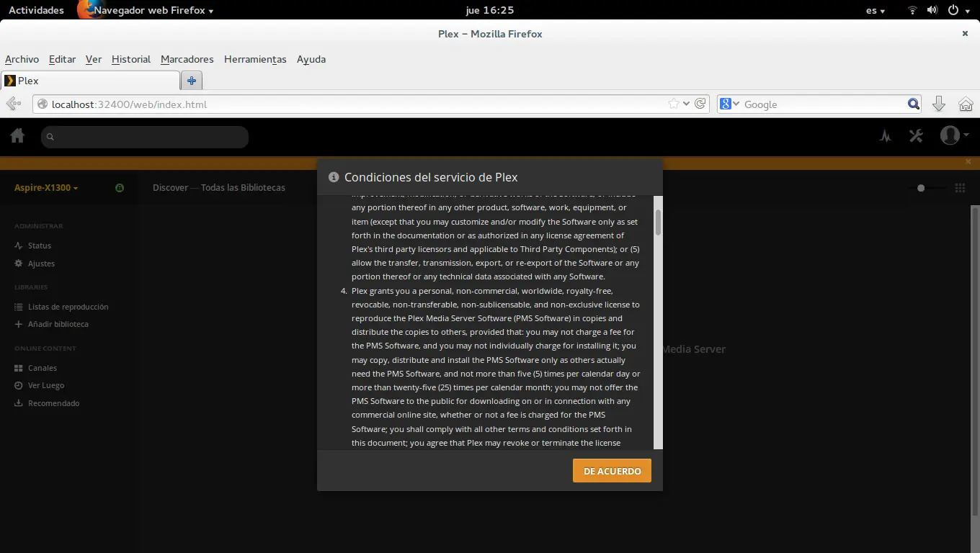Click the Ver Luego clock icon
Screen dimensions: 980x553
19,385
